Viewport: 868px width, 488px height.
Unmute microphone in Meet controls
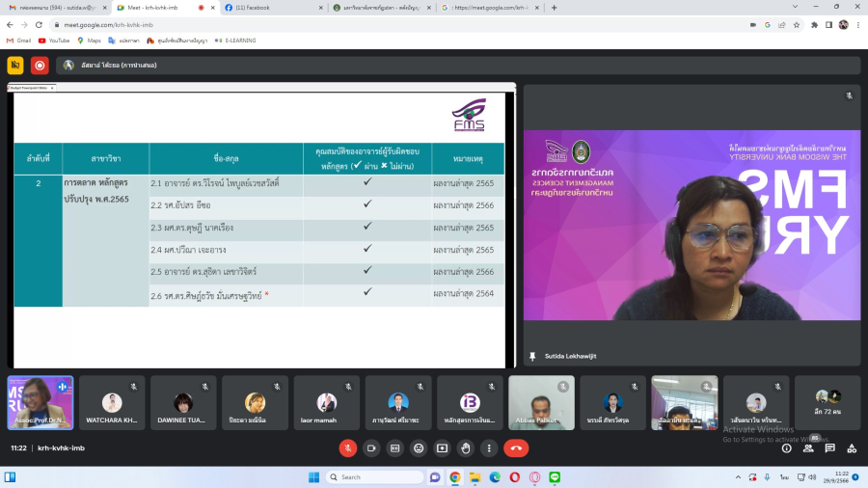(x=347, y=448)
